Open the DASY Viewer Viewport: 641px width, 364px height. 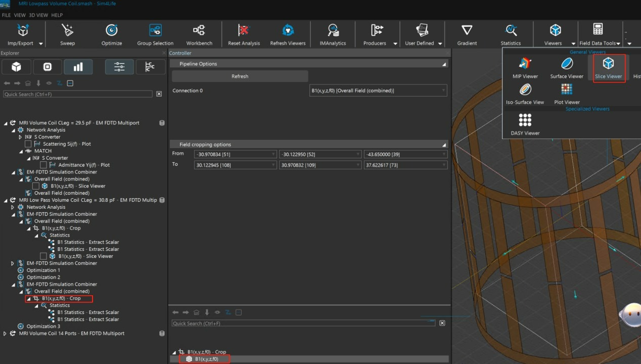tap(525, 120)
